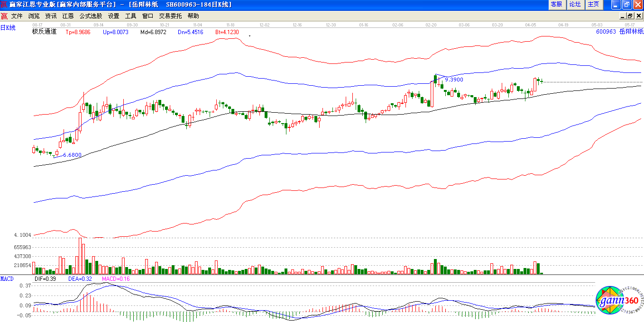Click the 极反通道 indicator label
The height and width of the screenshot is (322, 644).
(x=44, y=32)
